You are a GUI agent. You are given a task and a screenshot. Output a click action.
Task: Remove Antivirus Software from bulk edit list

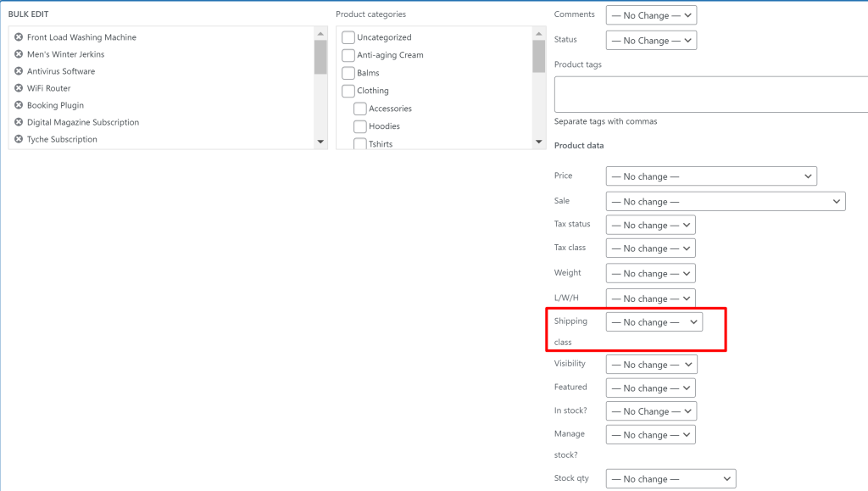(x=19, y=71)
